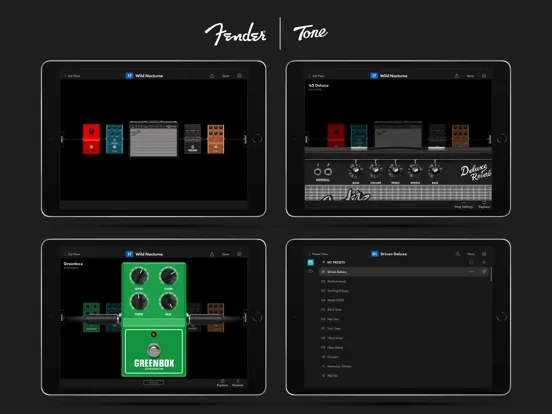552x414 pixels.
Task: Open the cloud presets sidebar icon
Action: (x=310, y=271)
